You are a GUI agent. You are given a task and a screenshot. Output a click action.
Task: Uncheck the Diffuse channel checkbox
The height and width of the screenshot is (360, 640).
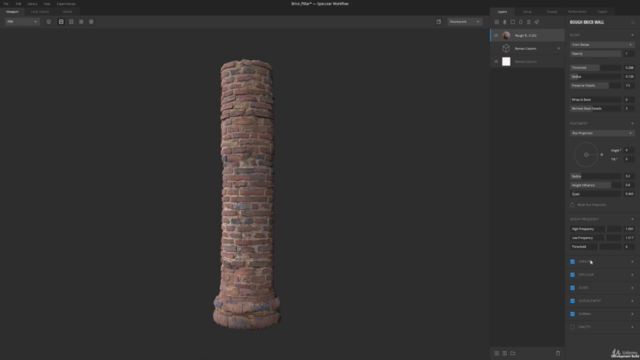coord(572,262)
